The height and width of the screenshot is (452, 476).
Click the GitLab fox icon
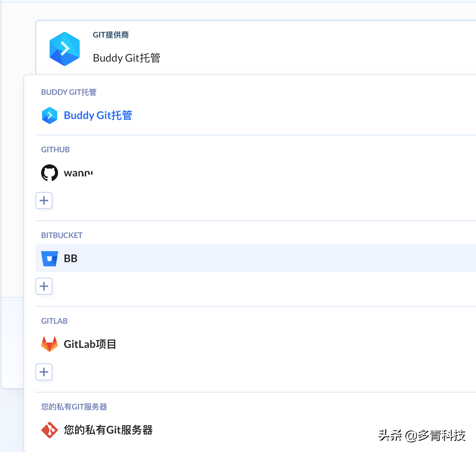(x=50, y=344)
